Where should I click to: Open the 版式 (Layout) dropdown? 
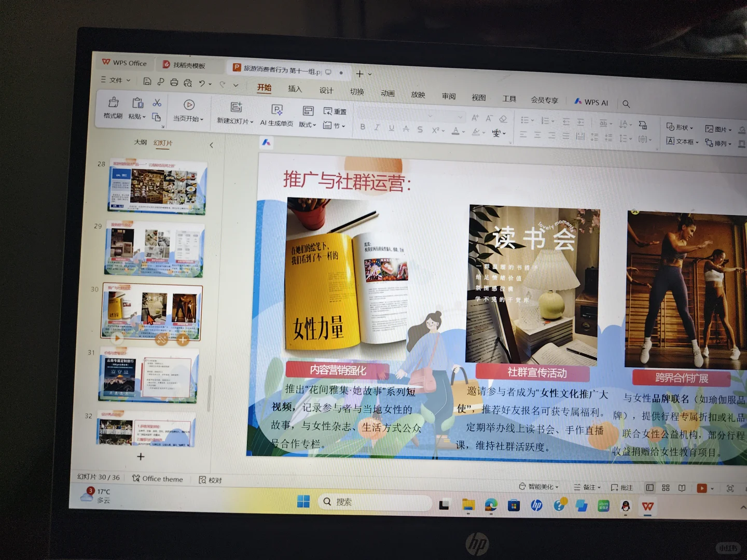(307, 124)
